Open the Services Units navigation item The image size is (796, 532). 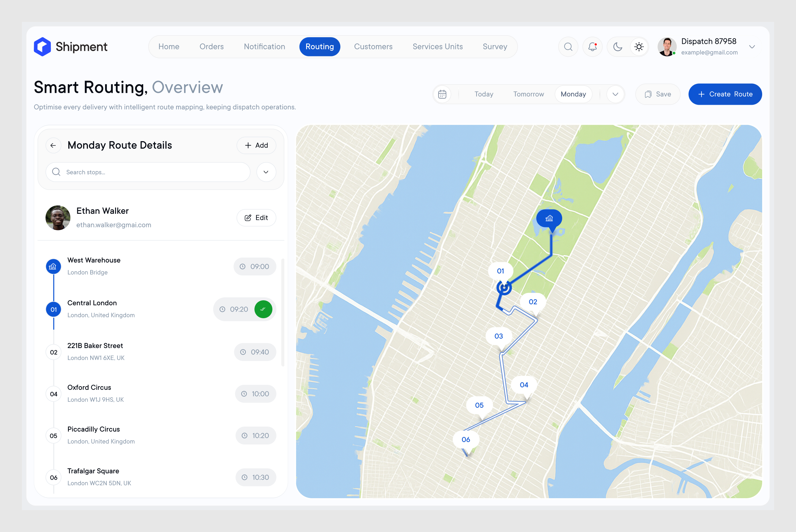[437, 46]
